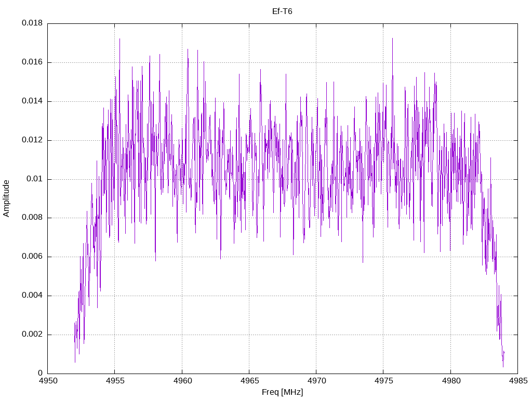This screenshot has width=532, height=399.
Task: Click the 0.006 y-axis tick label
Action: point(32,256)
